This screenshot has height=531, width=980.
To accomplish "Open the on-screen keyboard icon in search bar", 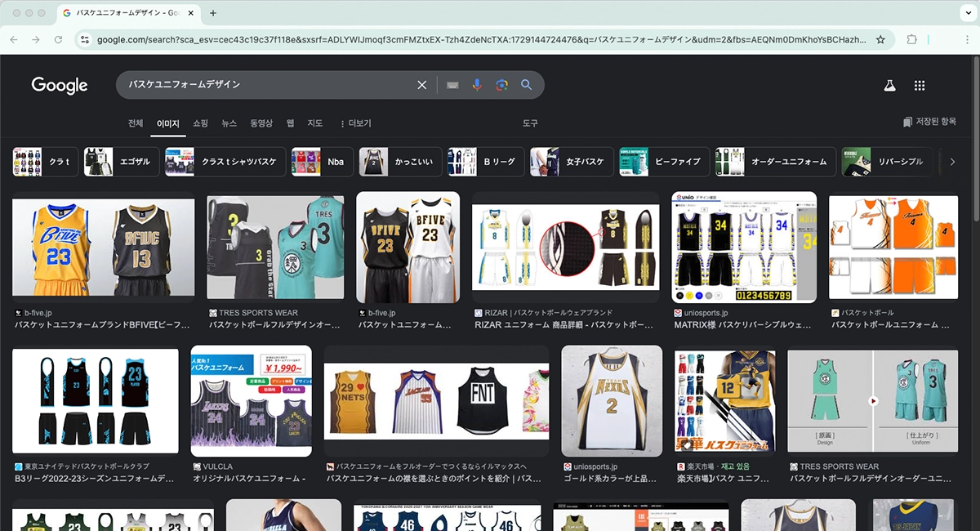I will [x=452, y=84].
